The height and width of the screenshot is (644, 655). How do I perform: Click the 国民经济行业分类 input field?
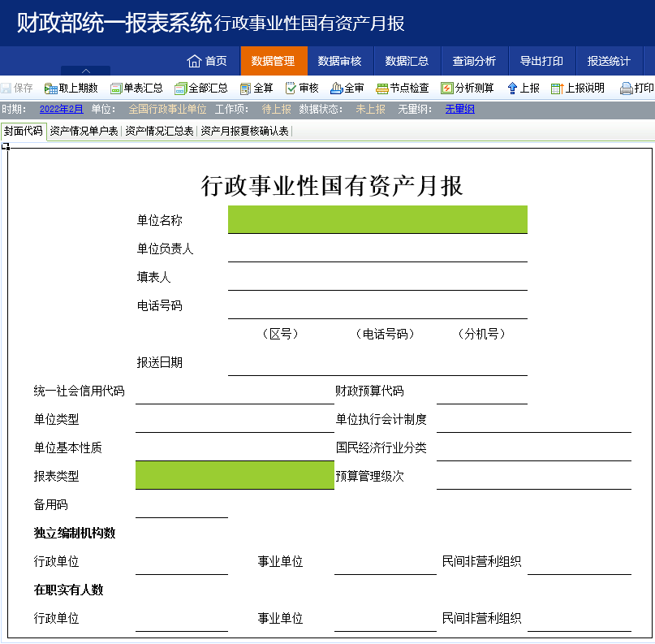pyautogui.click(x=534, y=447)
